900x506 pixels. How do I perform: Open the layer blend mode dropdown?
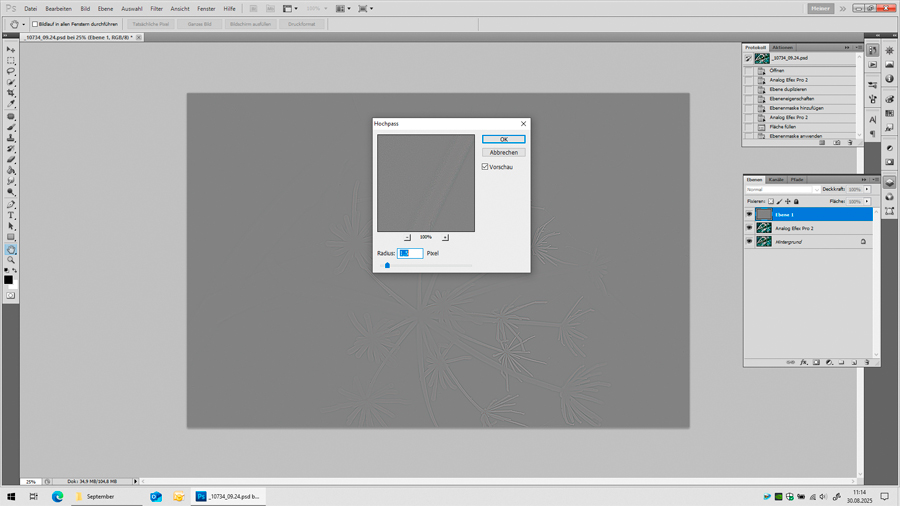pyautogui.click(x=782, y=189)
